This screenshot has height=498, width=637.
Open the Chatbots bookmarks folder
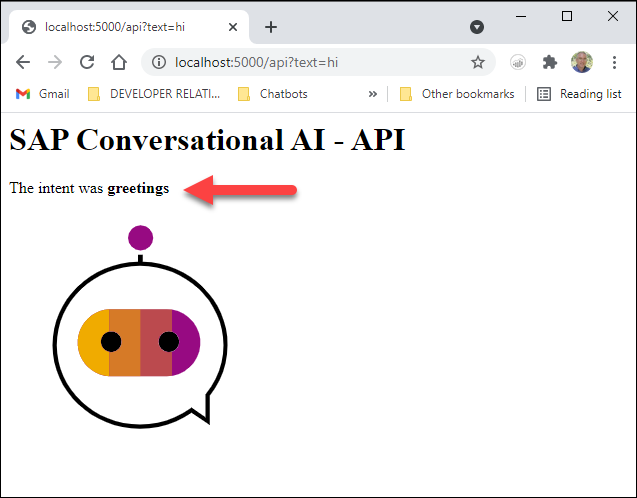[x=273, y=94]
